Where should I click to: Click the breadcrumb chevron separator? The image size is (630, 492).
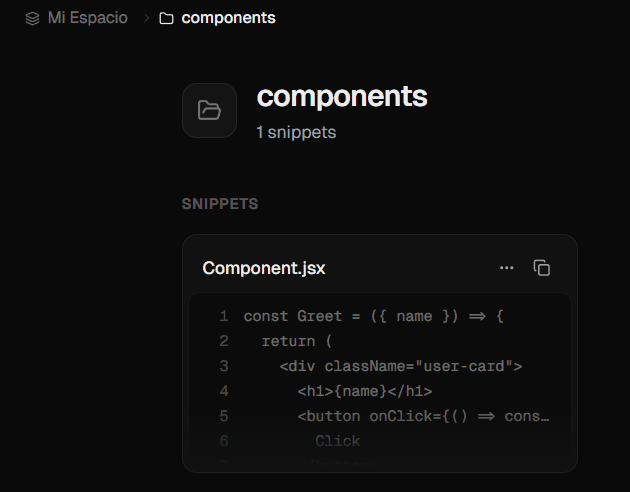(x=146, y=18)
